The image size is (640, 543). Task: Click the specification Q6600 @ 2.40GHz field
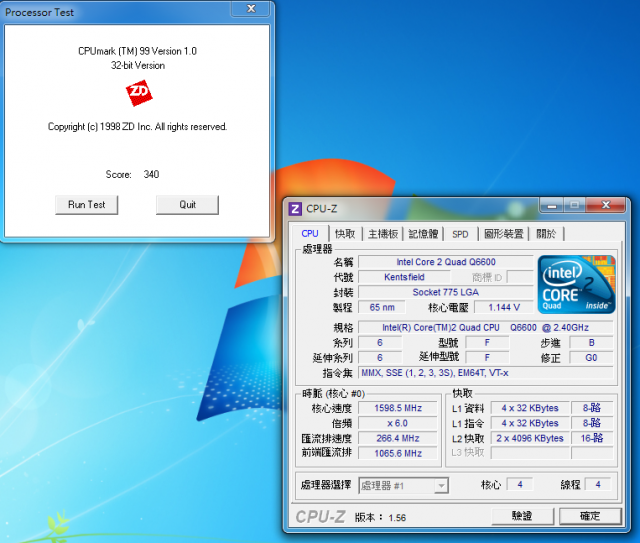(485, 327)
